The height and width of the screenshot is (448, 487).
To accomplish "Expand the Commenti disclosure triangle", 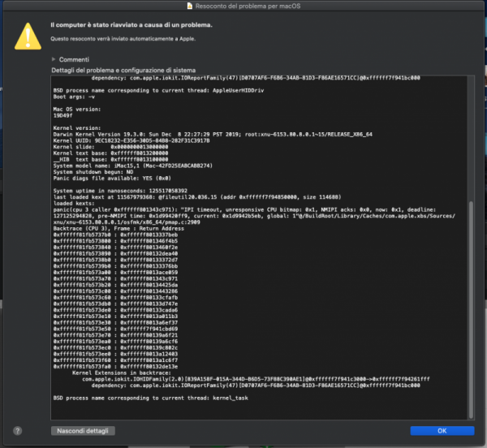I will point(54,59).
